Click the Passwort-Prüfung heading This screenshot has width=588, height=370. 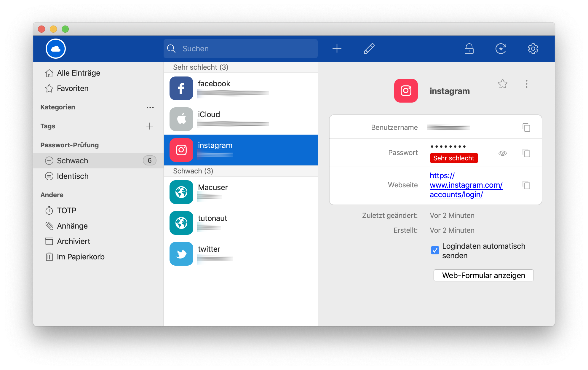pyautogui.click(x=70, y=145)
